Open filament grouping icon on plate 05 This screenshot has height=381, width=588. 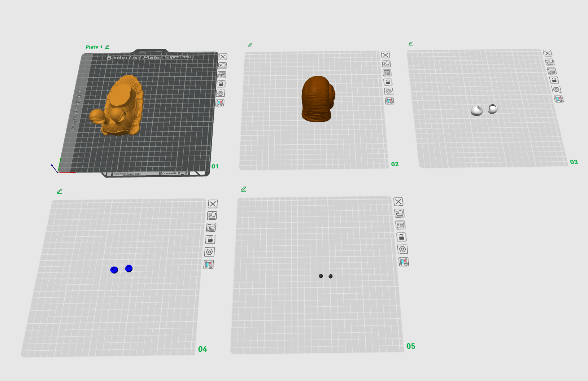[x=404, y=262]
